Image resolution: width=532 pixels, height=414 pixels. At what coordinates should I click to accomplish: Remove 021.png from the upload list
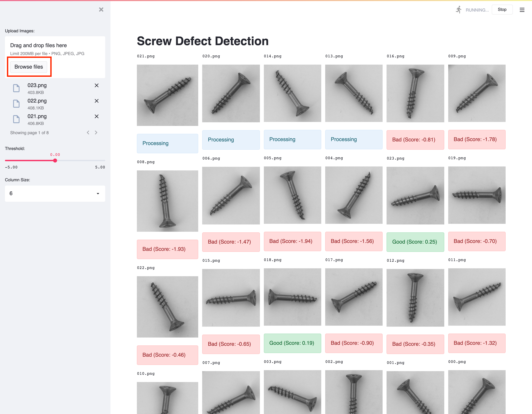[96, 116]
